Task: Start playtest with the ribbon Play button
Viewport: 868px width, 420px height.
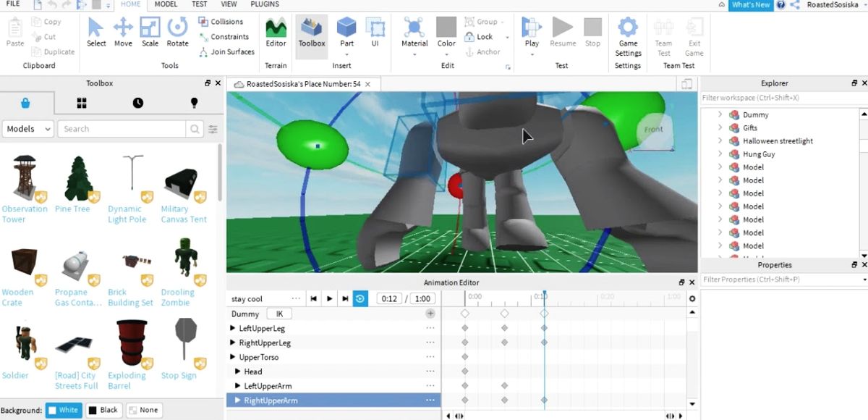Action: [x=532, y=28]
